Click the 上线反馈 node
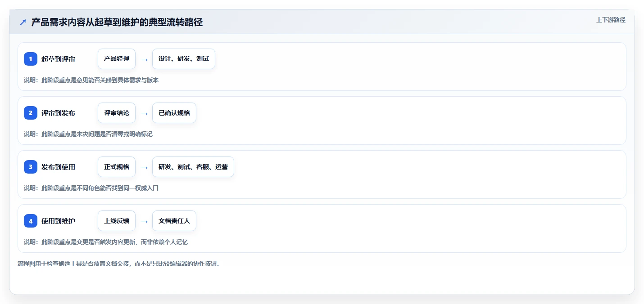Screen dimensions: 644x304 (117, 221)
